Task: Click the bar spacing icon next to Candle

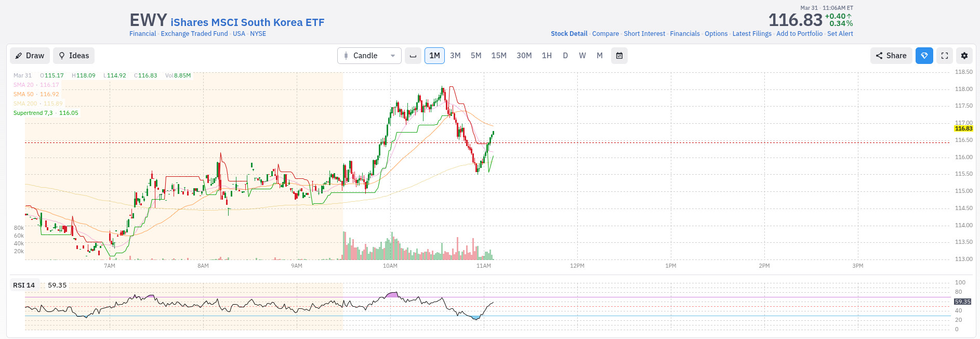Action: [x=413, y=56]
